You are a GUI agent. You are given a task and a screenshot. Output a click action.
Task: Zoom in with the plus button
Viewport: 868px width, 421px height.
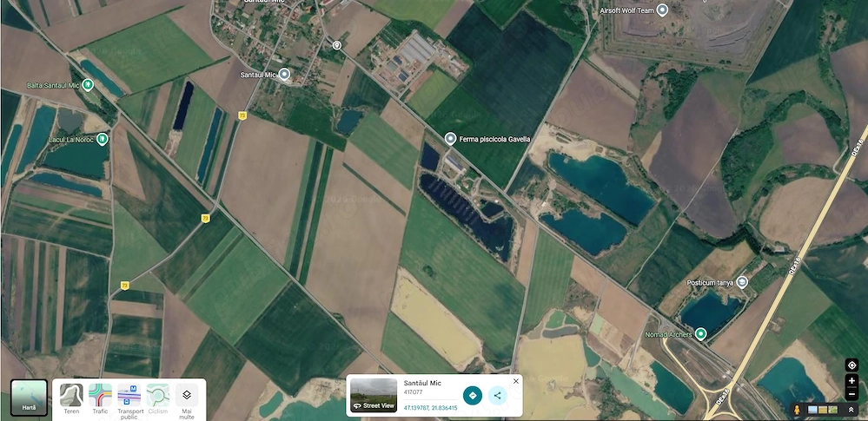(851, 380)
